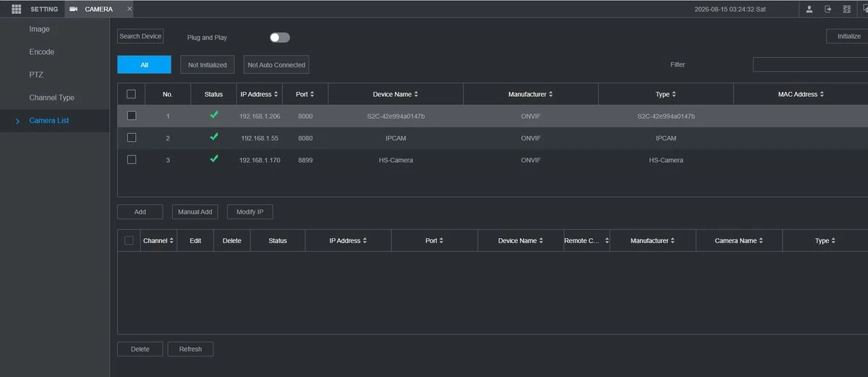Click the date and time display
This screenshot has height=377, width=868.
[730, 9]
